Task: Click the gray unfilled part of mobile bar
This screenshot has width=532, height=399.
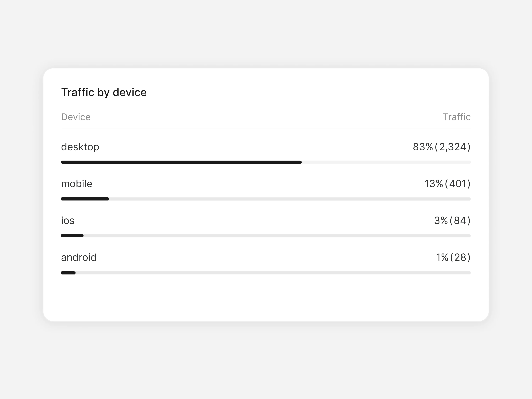Action: (290, 199)
